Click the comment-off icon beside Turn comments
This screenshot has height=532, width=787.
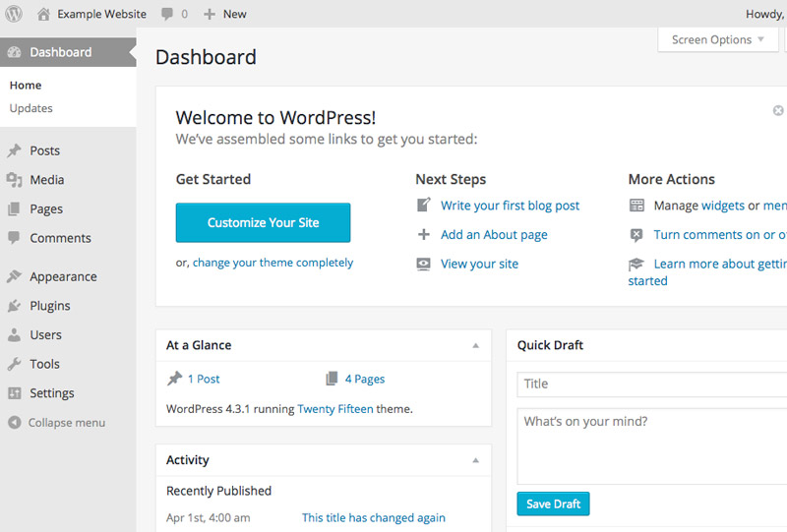pos(636,235)
